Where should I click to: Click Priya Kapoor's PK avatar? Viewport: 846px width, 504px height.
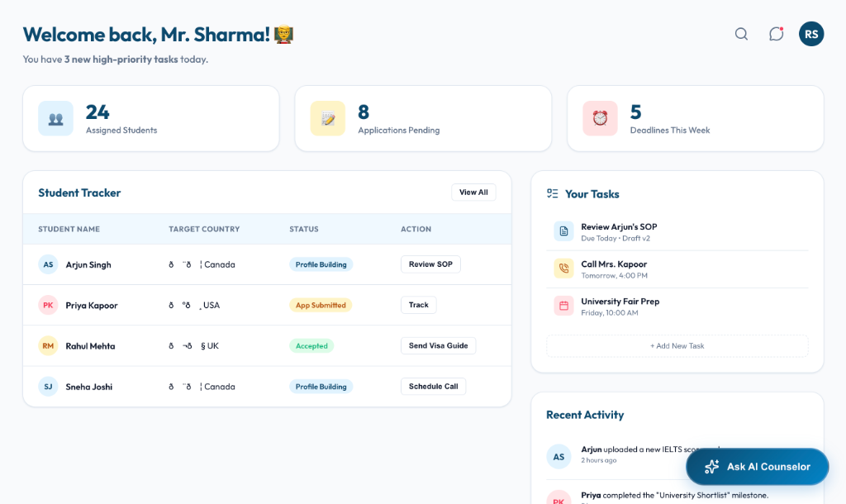(48, 304)
